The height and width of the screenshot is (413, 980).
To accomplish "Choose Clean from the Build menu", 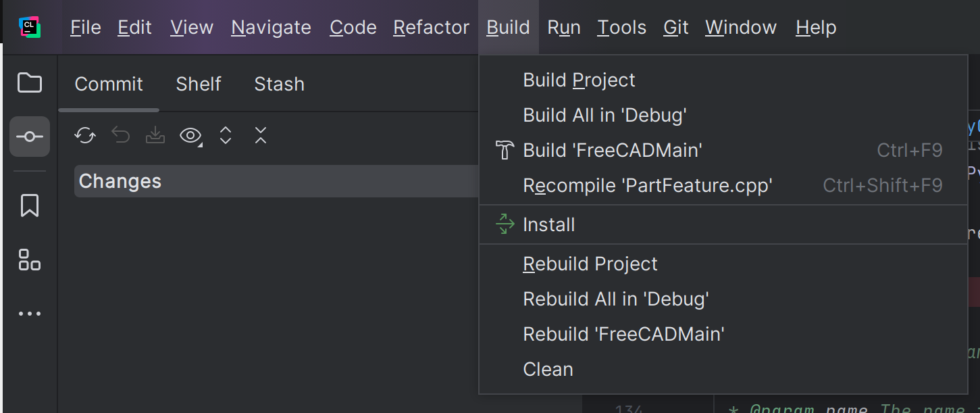I will pyautogui.click(x=548, y=369).
